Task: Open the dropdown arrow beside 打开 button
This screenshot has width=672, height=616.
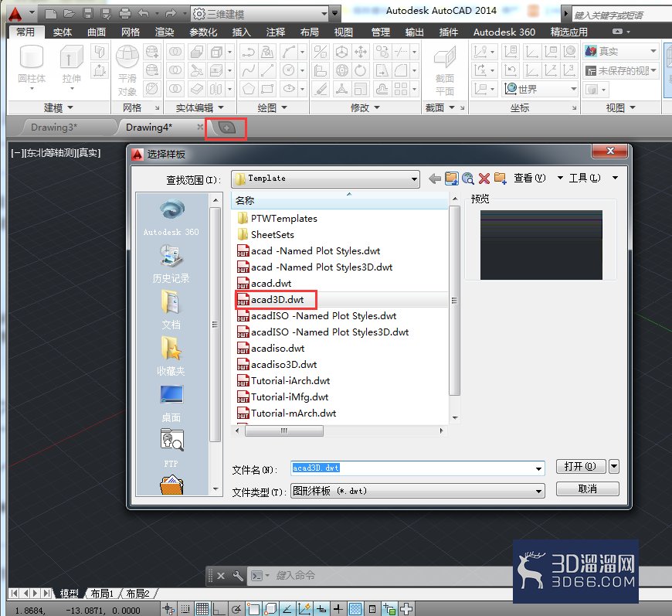Action: pyautogui.click(x=614, y=466)
